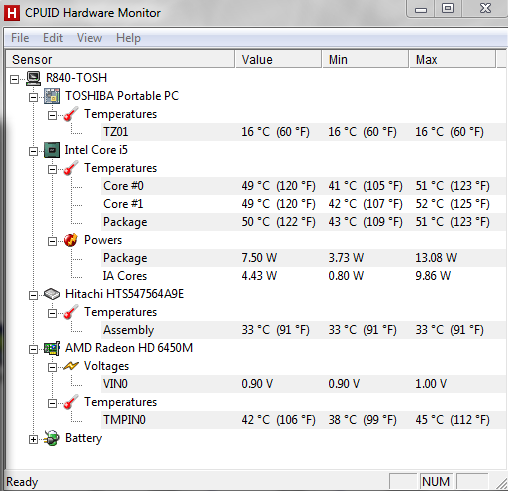Click the Min column header
The height and width of the screenshot is (491, 508).
click(365, 59)
